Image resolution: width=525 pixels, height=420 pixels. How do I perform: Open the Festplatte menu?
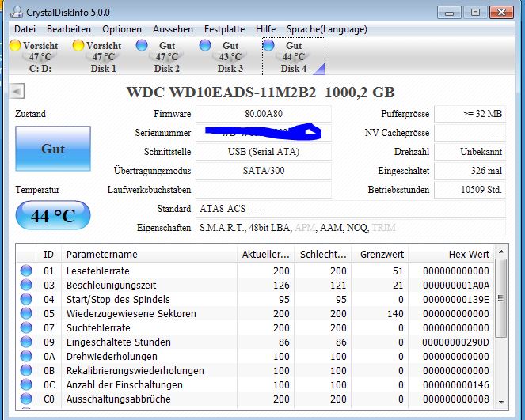point(224,29)
